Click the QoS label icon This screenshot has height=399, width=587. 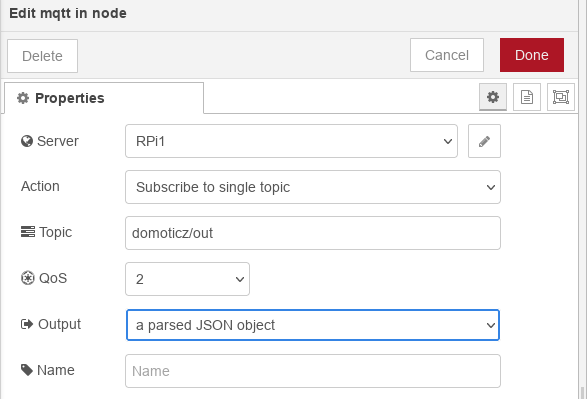point(28,278)
